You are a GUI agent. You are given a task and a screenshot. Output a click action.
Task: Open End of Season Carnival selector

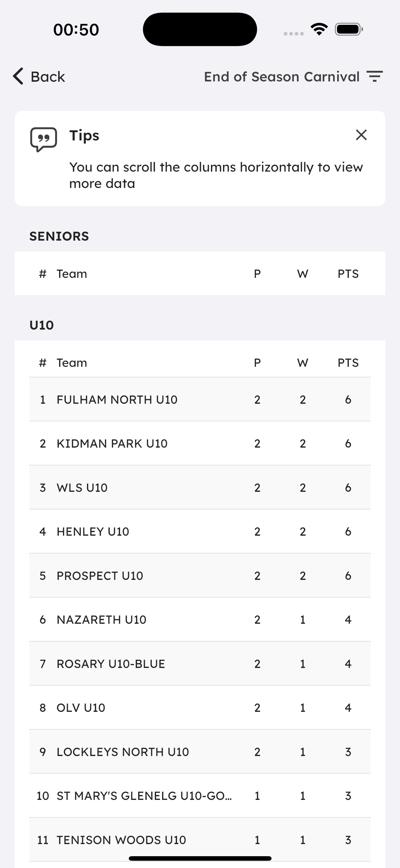(x=282, y=77)
